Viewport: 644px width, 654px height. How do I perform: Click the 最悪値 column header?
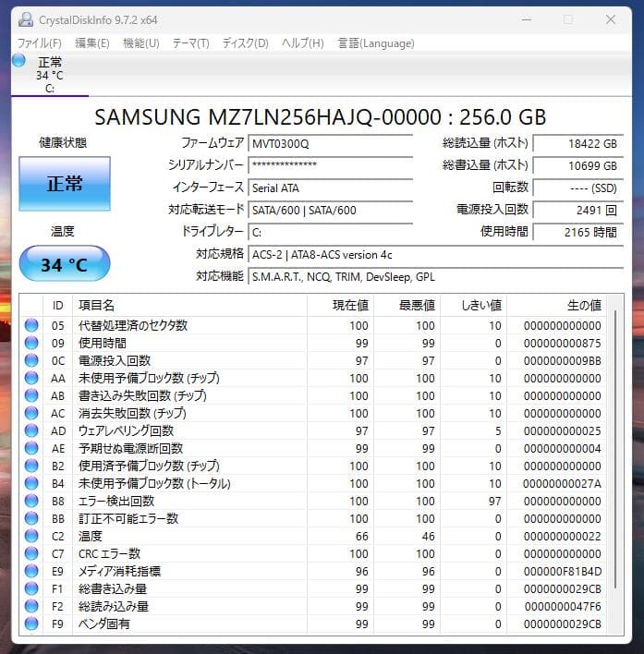coord(407,306)
